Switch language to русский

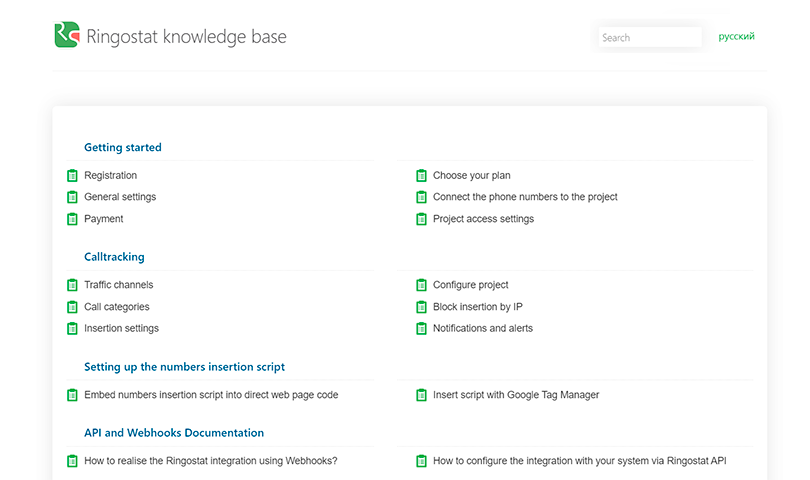point(737,36)
